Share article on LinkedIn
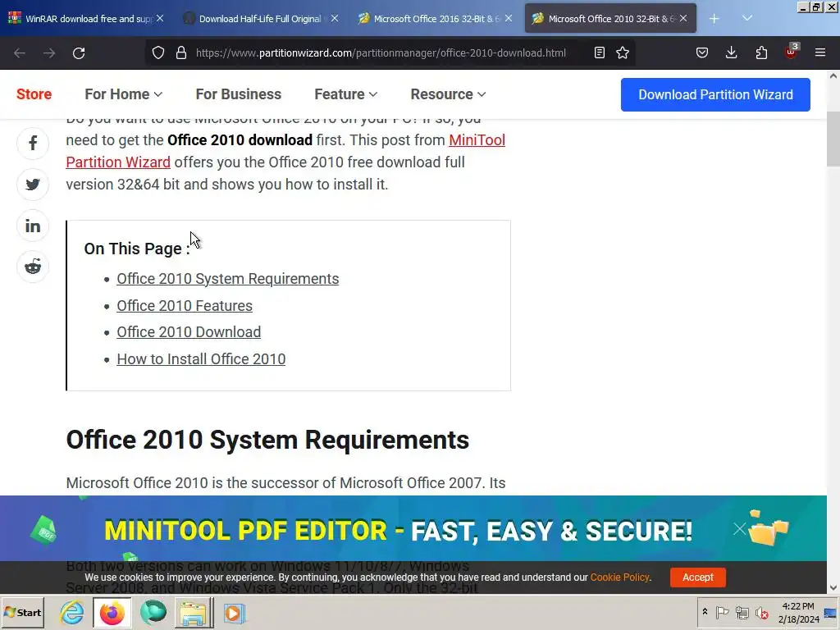 [33, 226]
